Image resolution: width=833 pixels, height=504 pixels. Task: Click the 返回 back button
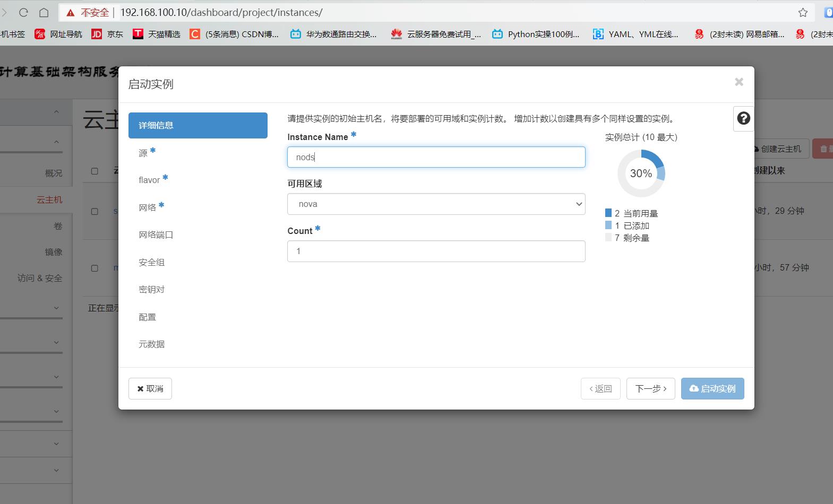(600, 388)
